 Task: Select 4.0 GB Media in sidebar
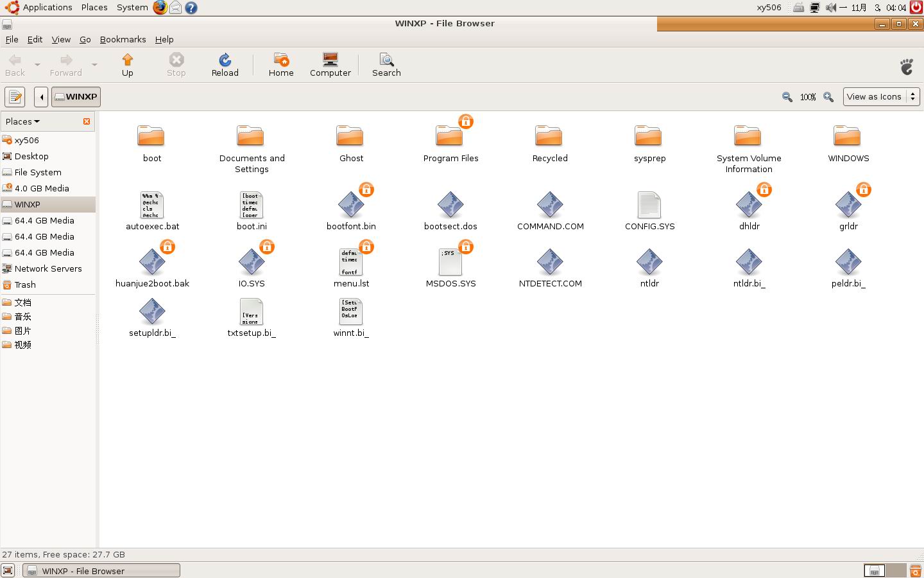pyautogui.click(x=48, y=188)
